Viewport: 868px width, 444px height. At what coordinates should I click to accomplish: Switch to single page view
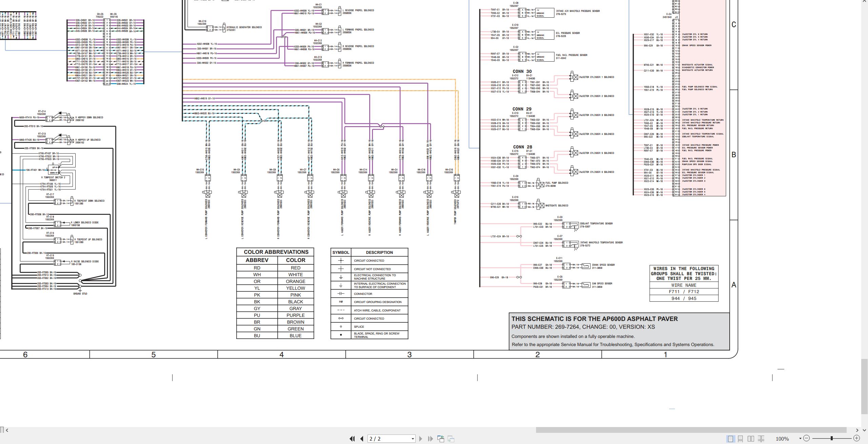pyautogui.click(x=730, y=439)
